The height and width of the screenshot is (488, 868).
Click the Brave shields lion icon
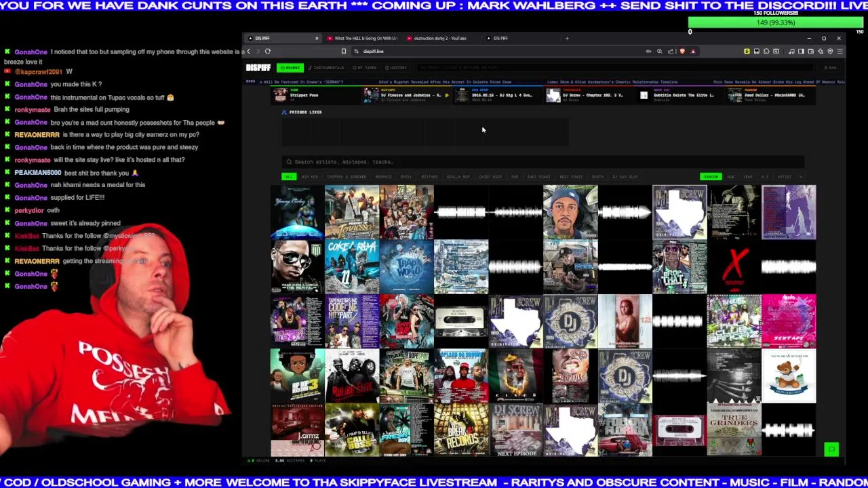point(682,52)
